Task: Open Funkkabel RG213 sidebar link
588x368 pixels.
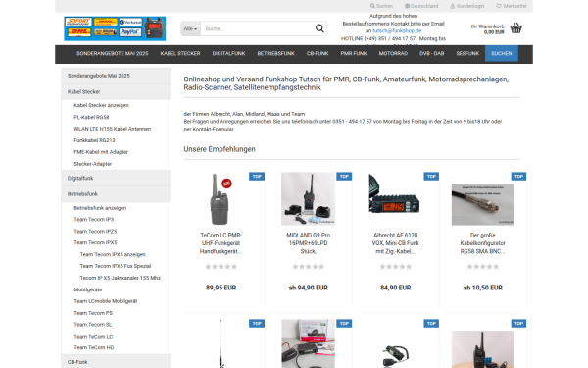Action: point(94,140)
